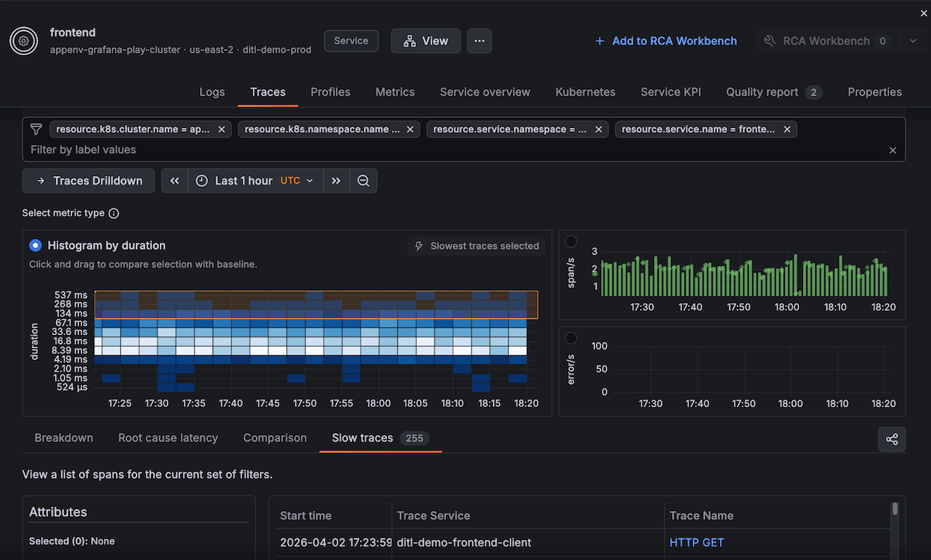Open the Comparison tab
931x560 pixels.
275,437
